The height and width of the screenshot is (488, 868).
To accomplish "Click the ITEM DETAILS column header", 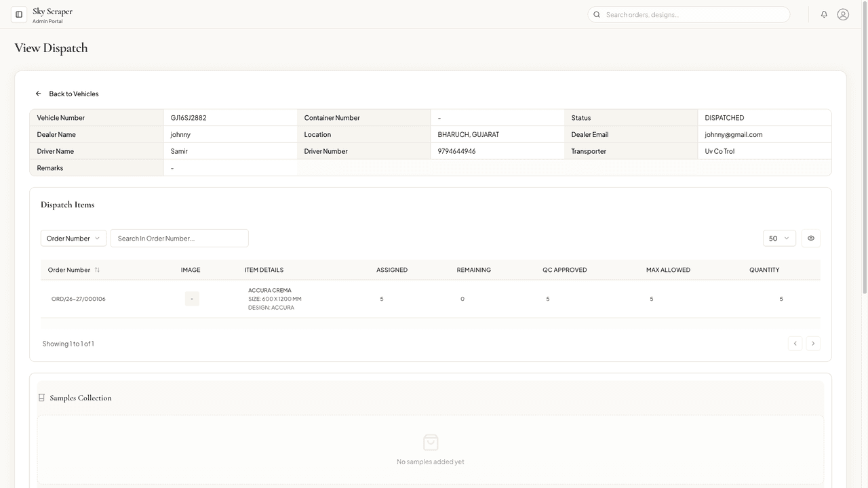I will [264, 270].
